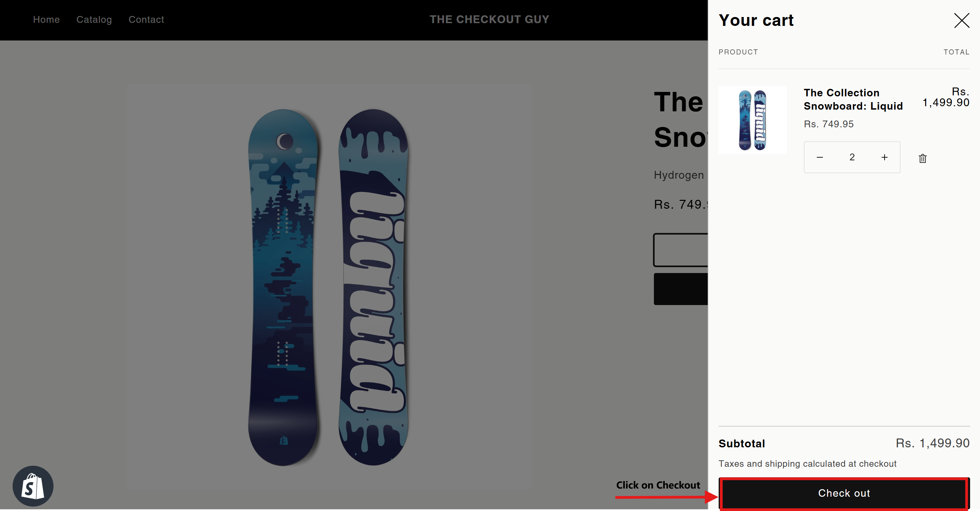Click the Subtotal amount Rs. 1,499.90
This screenshot has width=980, height=511.
point(932,443)
